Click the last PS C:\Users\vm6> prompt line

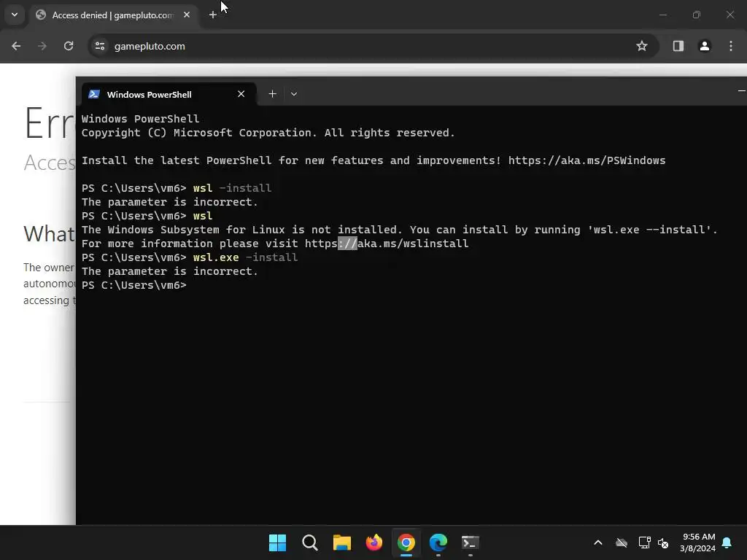click(134, 285)
